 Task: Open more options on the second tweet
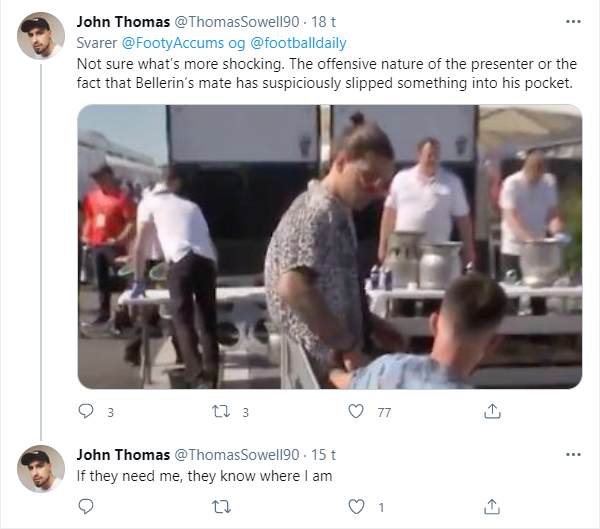573,454
